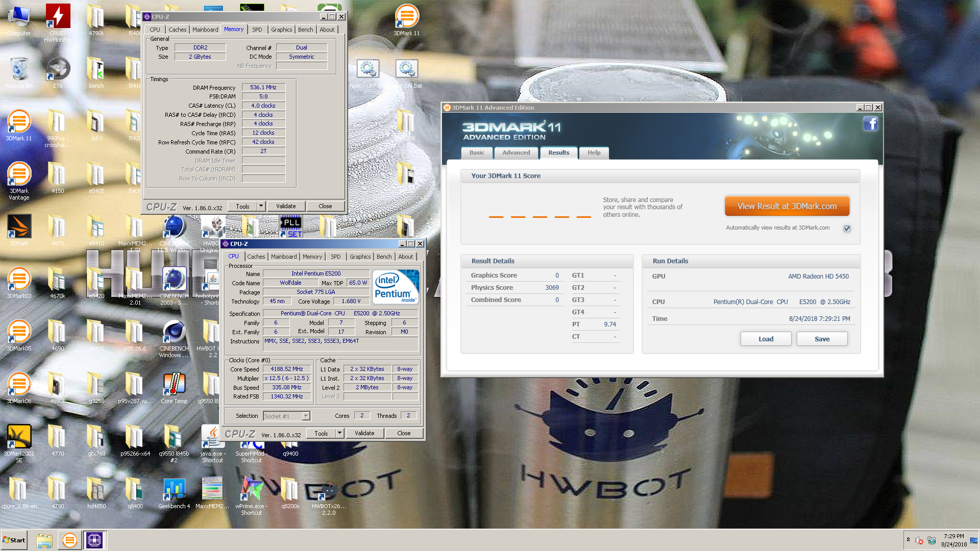
Task: Click View Result at 3DMark.com button
Action: coord(787,206)
